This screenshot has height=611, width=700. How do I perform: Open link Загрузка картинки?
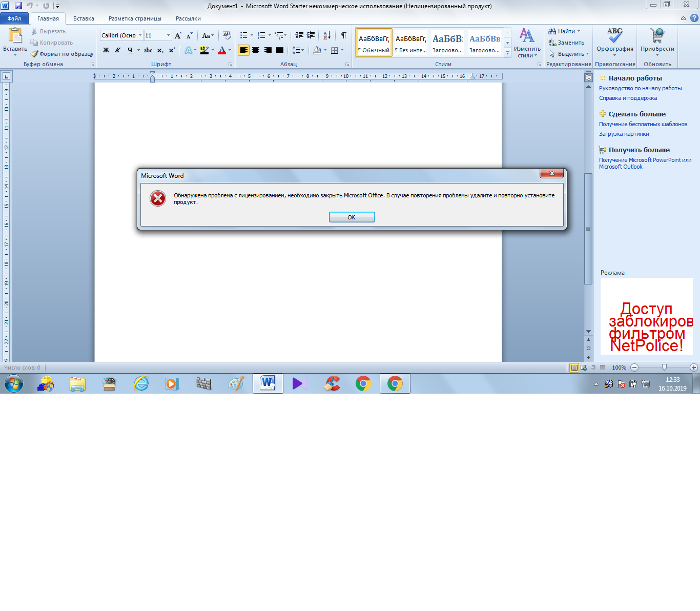click(624, 134)
